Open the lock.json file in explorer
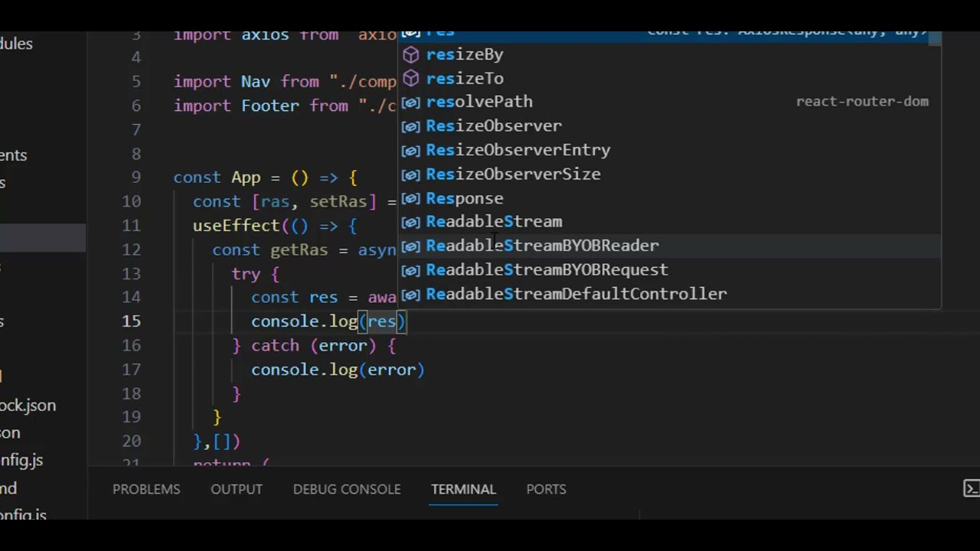The image size is (980, 551). coord(28,406)
